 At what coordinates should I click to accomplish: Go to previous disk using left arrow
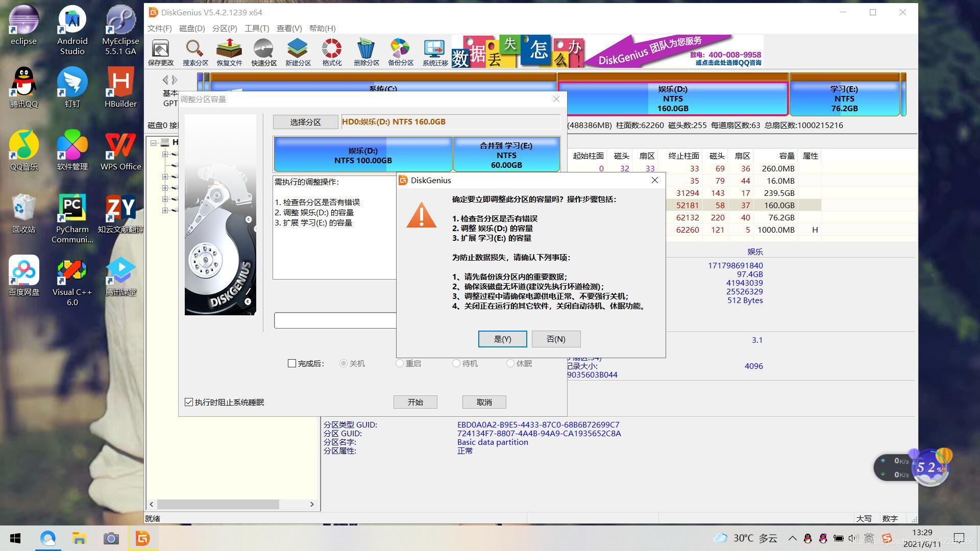tap(165, 80)
